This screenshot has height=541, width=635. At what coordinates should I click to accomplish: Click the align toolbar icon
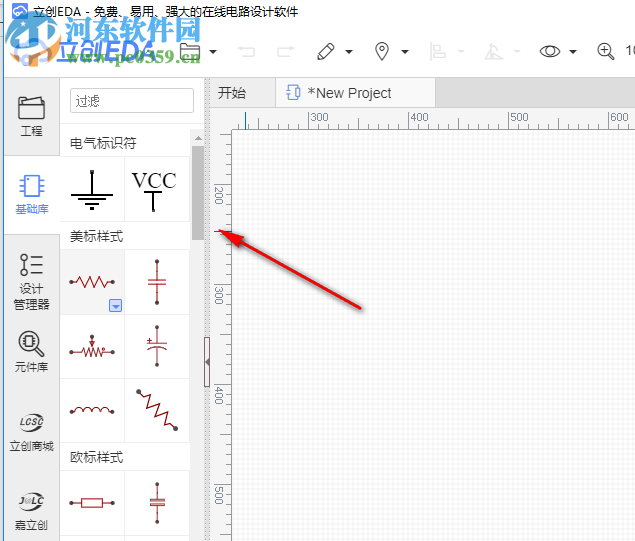[x=437, y=52]
